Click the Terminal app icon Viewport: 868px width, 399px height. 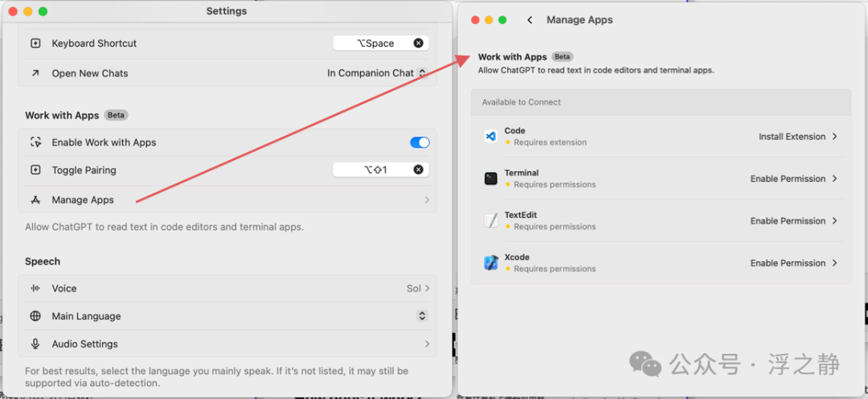tap(490, 179)
